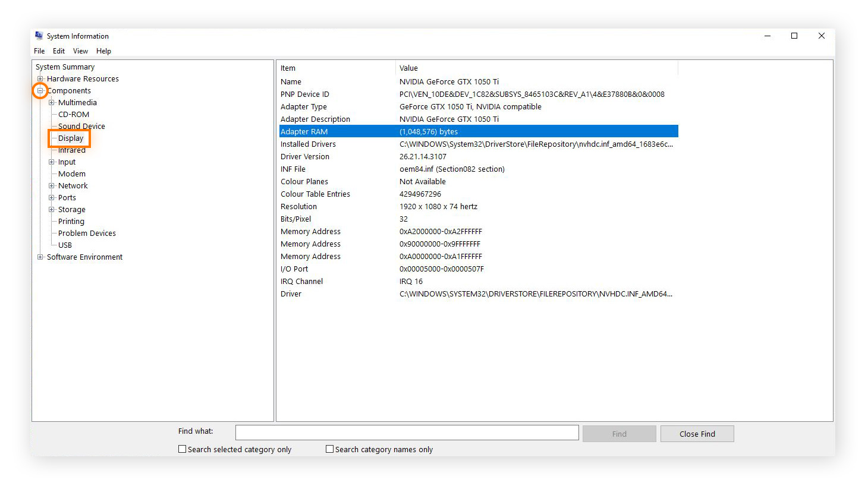This screenshot has width=868, height=489.
Task: Expand the Ports node
Action: pyautogui.click(x=51, y=197)
